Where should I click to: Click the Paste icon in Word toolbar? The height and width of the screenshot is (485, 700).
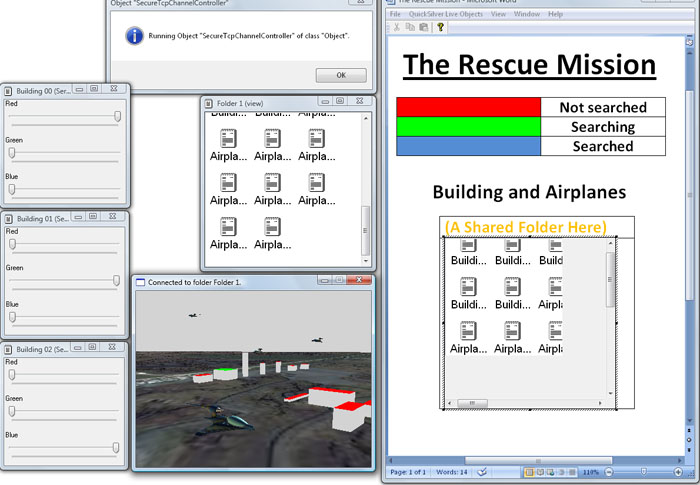(422, 28)
